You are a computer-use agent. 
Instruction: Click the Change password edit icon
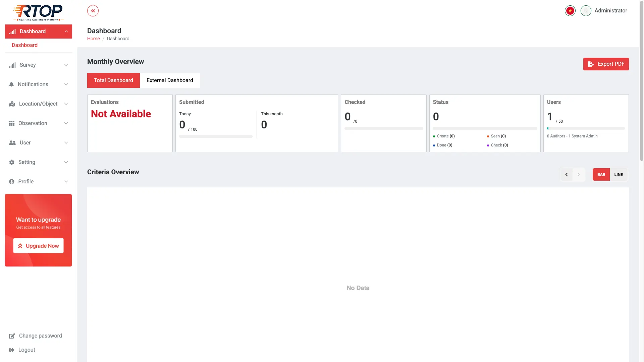click(12, 336)
